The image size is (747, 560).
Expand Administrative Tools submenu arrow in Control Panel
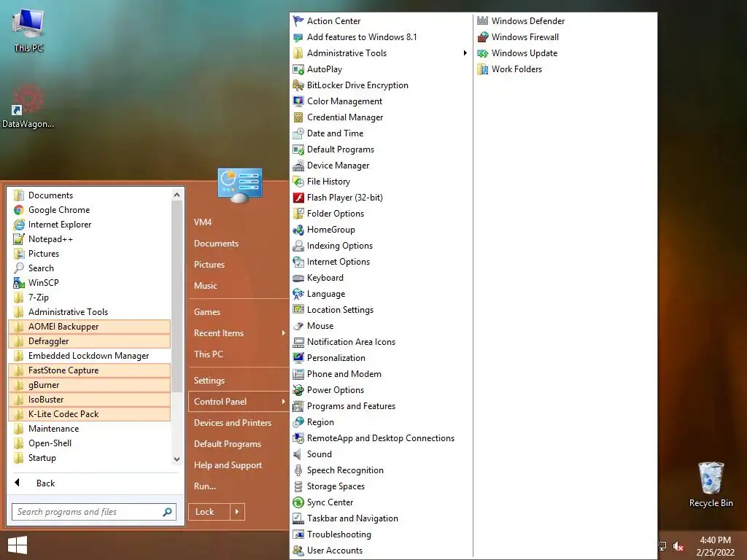point(465,52)
